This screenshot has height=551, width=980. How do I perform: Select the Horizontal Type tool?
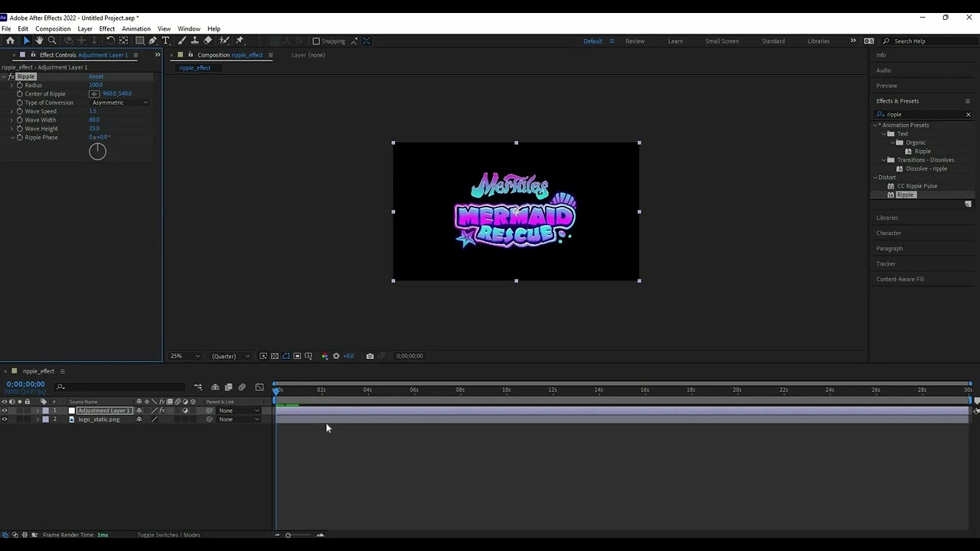coord(165,41)
